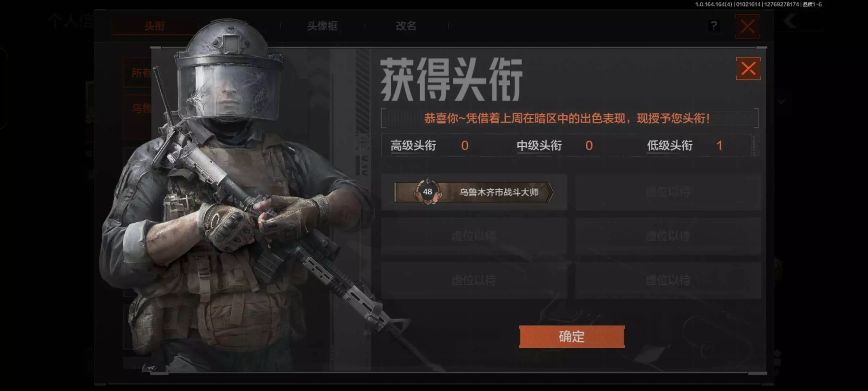The image size is (868, 391).
Task: Switch to the 头衔 tab
Action: click(154, 26)
